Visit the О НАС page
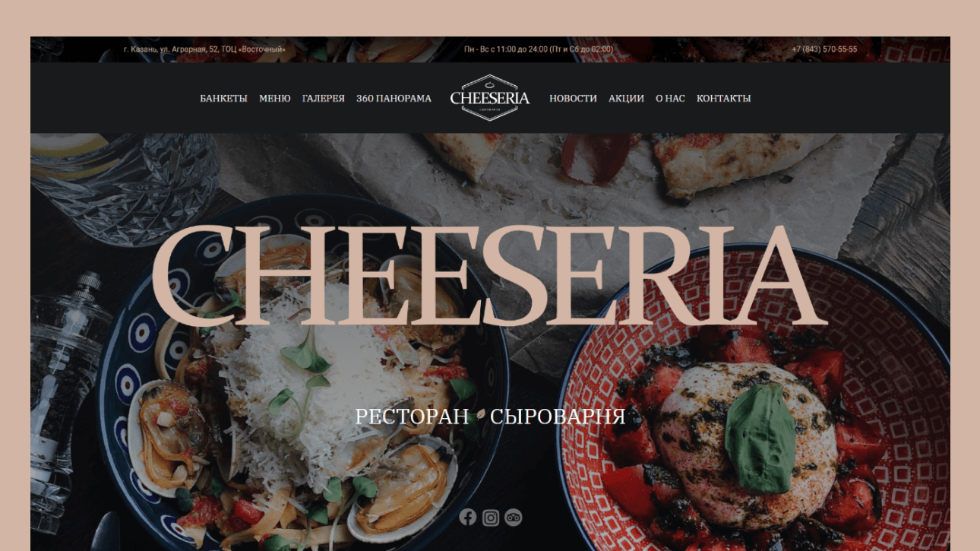The image size is (980, 551). (x=670, y=99)
